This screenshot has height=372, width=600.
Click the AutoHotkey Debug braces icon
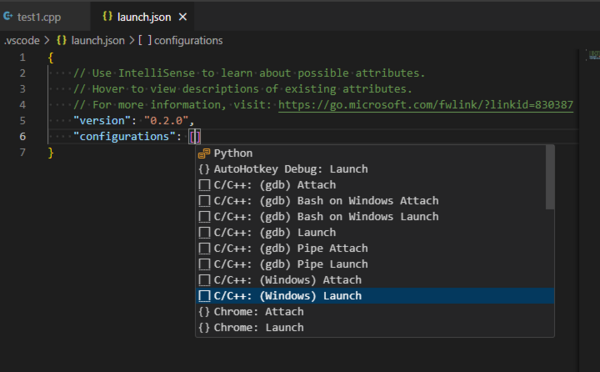click(x=204, y=169)
